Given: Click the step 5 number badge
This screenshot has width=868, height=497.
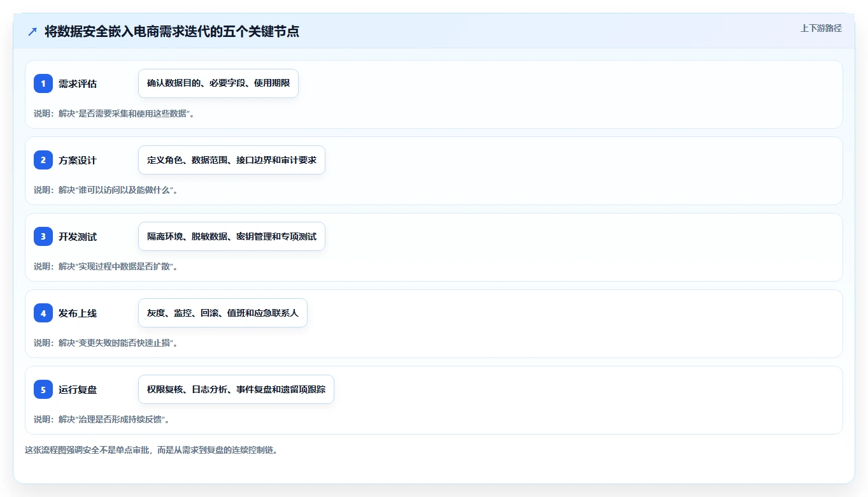Looking at the screenshot, I should tap(43, 389).
